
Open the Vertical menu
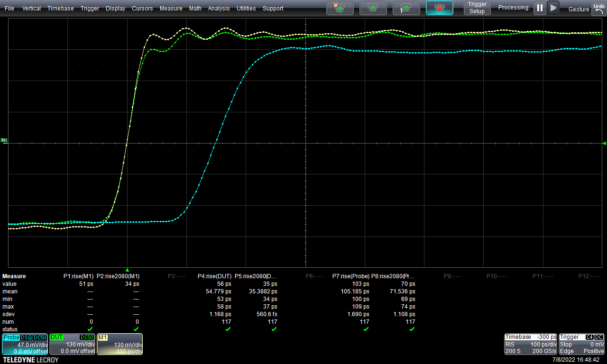click(31, 9)
